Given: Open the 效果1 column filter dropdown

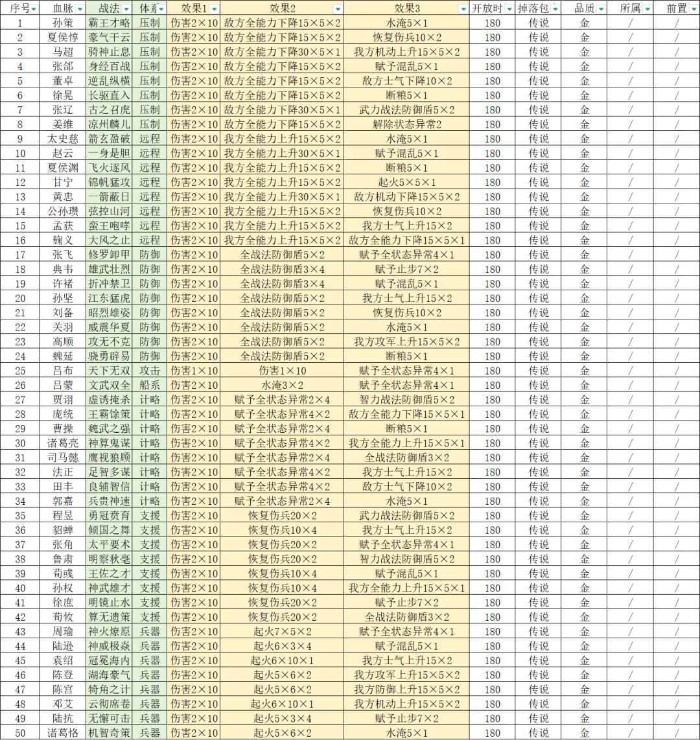Looking at the screenshot, I should [215, 9].
